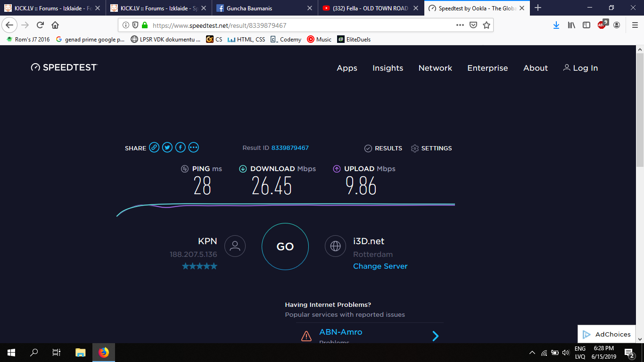Click the SPEEDTEST logo
Image resolution: width=644 pixels, height=362 pixels.
[x=64, y=67]
